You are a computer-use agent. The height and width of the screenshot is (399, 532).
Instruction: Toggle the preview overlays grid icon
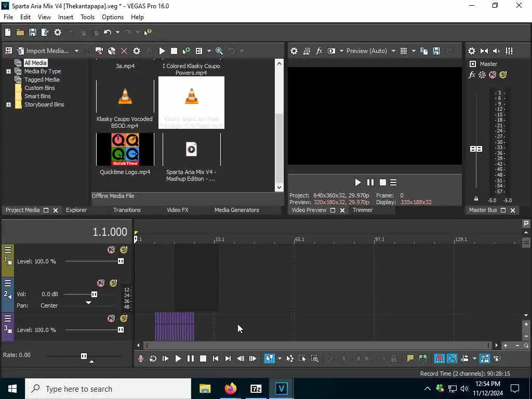click(403, 51)
